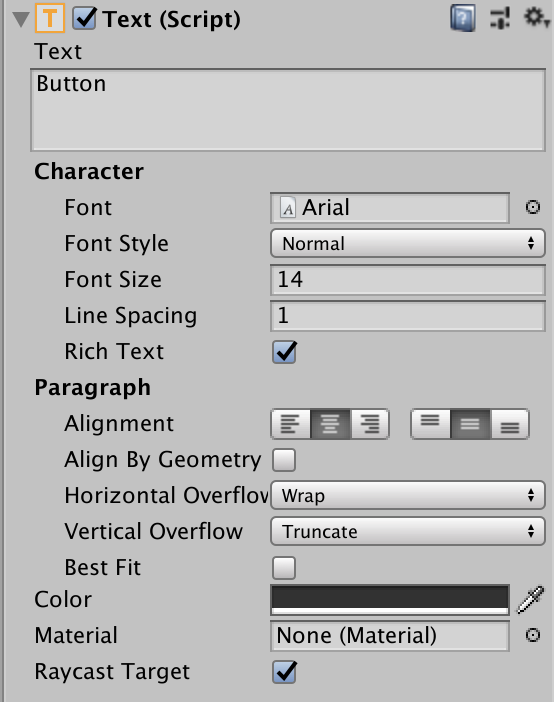Click the Material object picker circle
This screenshot has width=554, height=702.
coord(533,635)
